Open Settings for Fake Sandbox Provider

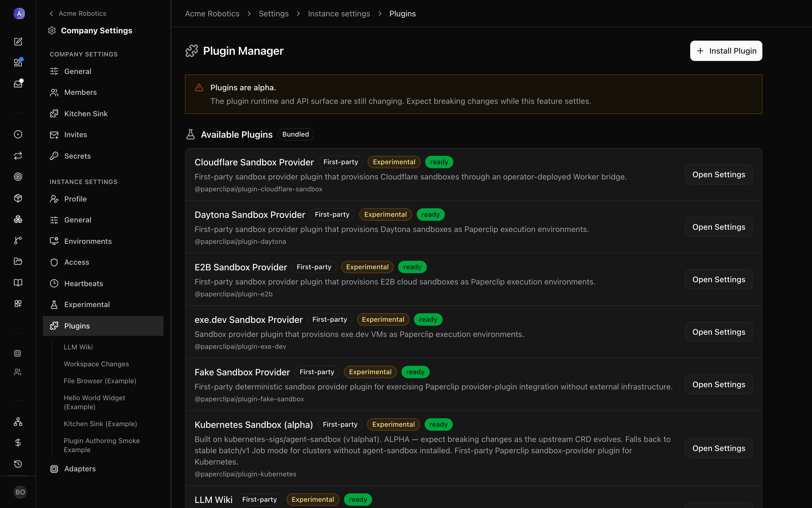click(x=719, y=384)
